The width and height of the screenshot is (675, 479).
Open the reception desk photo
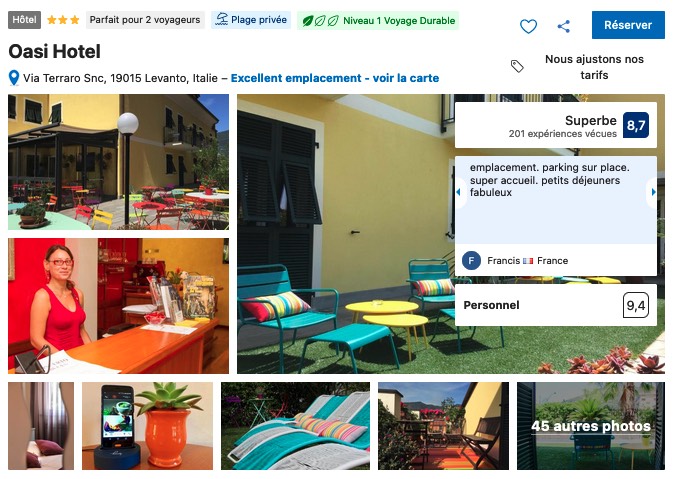(x=118, y=306)
